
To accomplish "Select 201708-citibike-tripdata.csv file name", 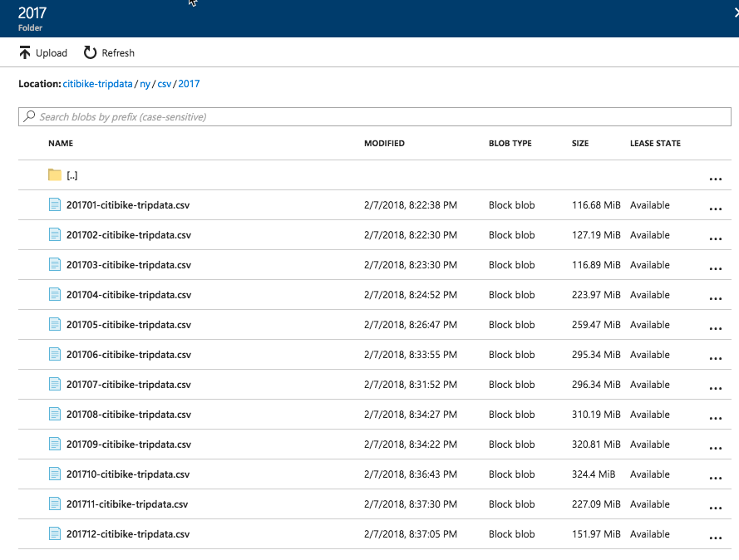I will 129,415.
